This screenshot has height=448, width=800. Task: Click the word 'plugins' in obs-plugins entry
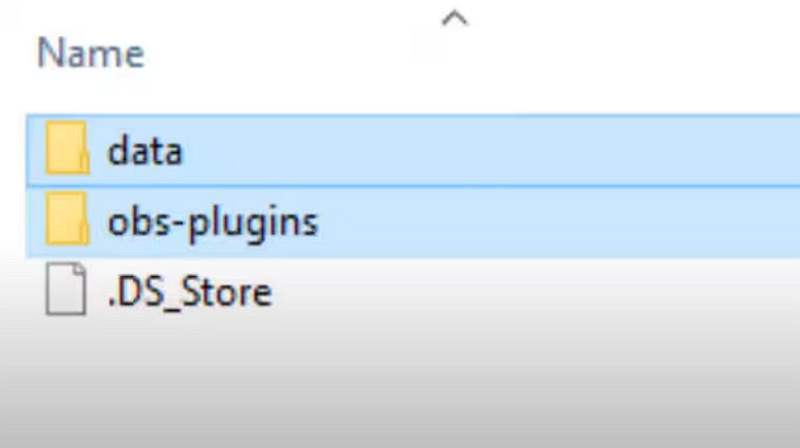254,223
